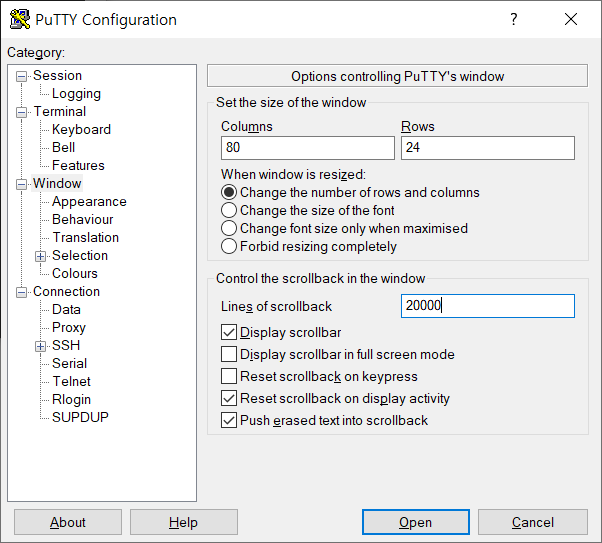This screenshot has width=602, height=543.
Task: Click the Lines of scrollback field
Action: pos(488,306)
